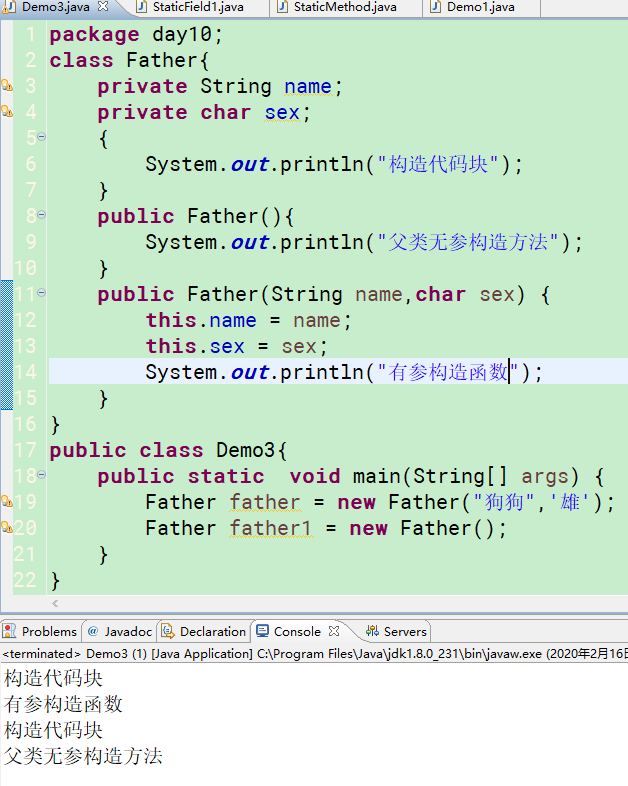The image size is (628, 786).
Task: Click the first console output '构造代码块'
Action: coord(53,678)
